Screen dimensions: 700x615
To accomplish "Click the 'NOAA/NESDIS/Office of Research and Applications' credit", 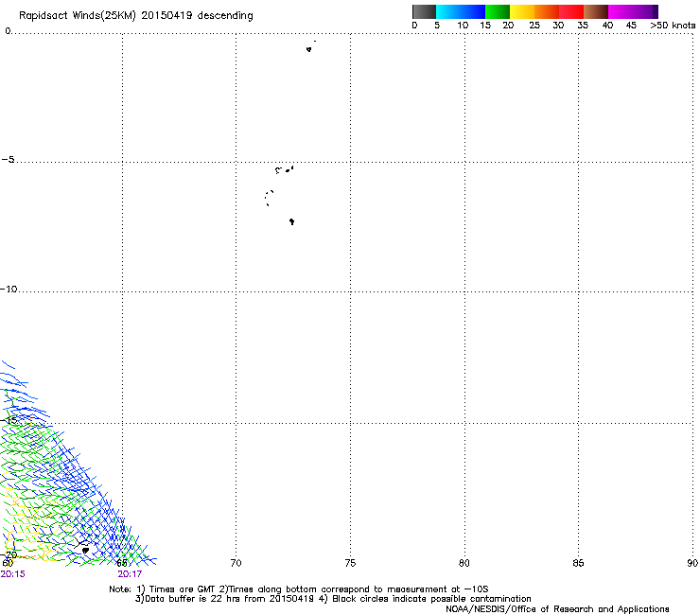I will coord(557,609).
